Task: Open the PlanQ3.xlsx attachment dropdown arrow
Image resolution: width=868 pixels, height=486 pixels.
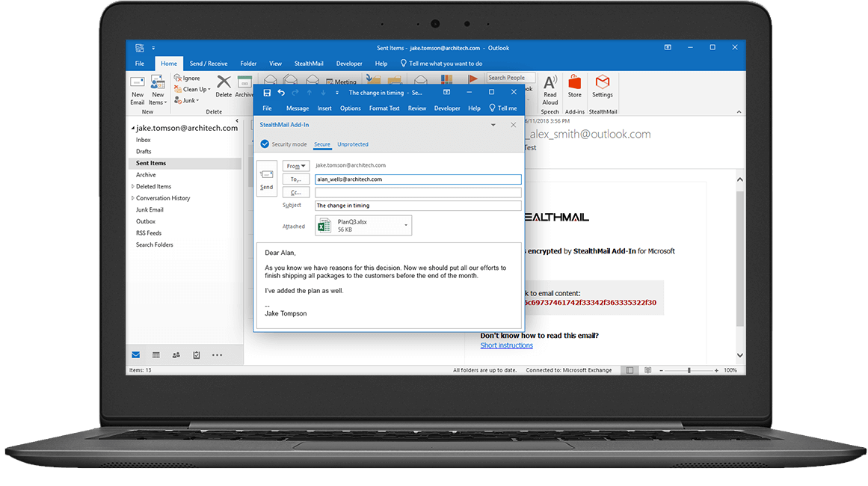Action: pos(406,225)
